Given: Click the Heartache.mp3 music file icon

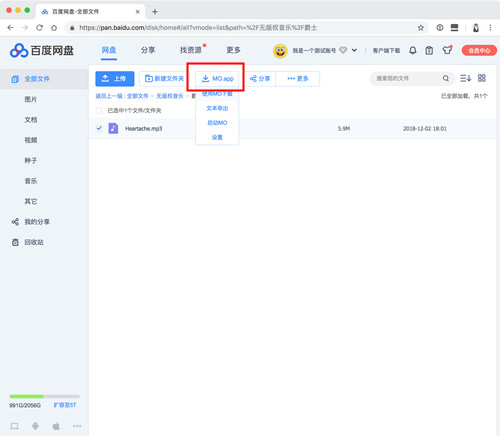Looking at the screenshot, I should click(113, 128).
